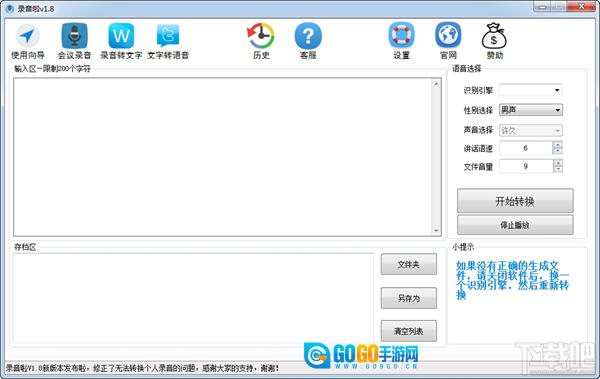This screenshot has height=379, width=600.
Task: Open the 设置 settings lifebuoy icon
Action: pyautogui.click(x=401, y=41)
